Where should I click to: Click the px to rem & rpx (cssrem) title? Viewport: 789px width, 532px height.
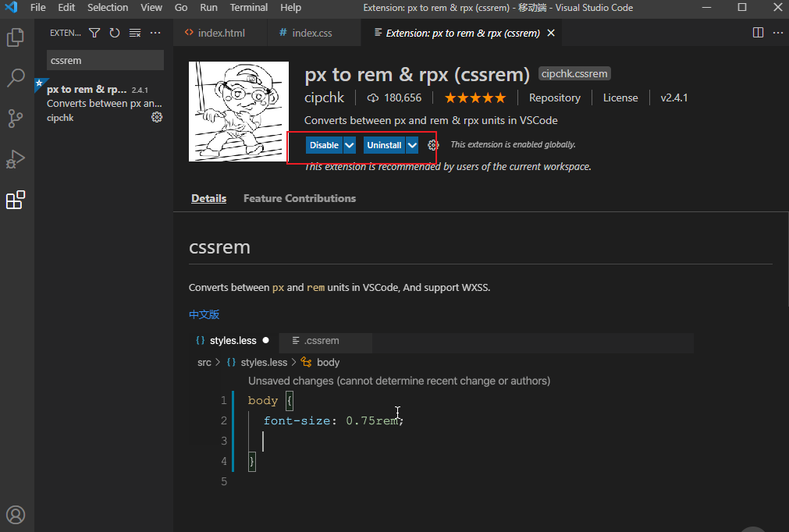pyautogui.click(x=418, y=75)
